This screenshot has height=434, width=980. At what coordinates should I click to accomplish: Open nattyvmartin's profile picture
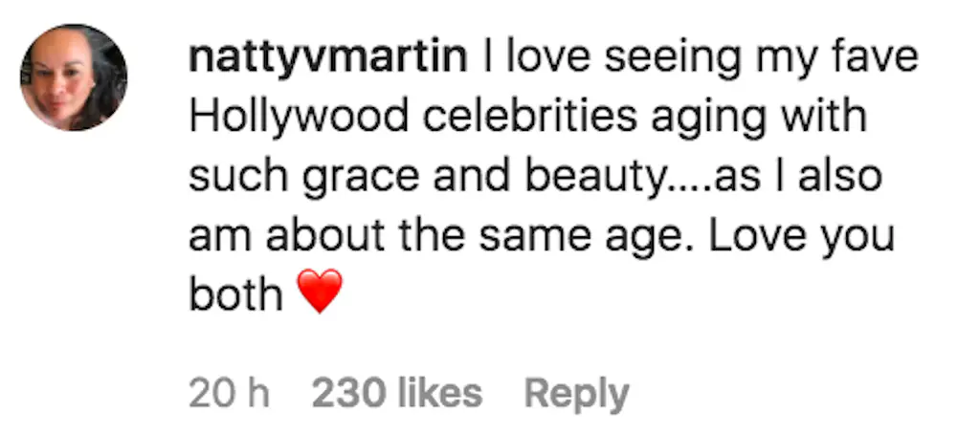coord(74,77)
